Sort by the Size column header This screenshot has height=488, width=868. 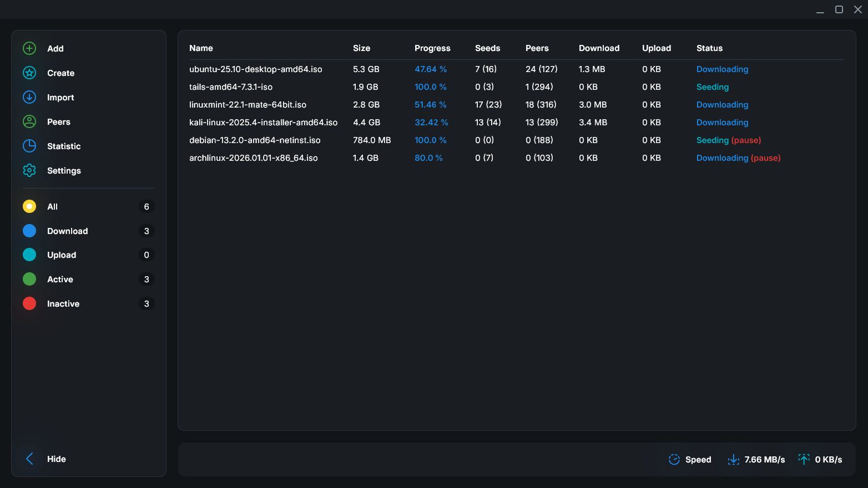(361, 48)
